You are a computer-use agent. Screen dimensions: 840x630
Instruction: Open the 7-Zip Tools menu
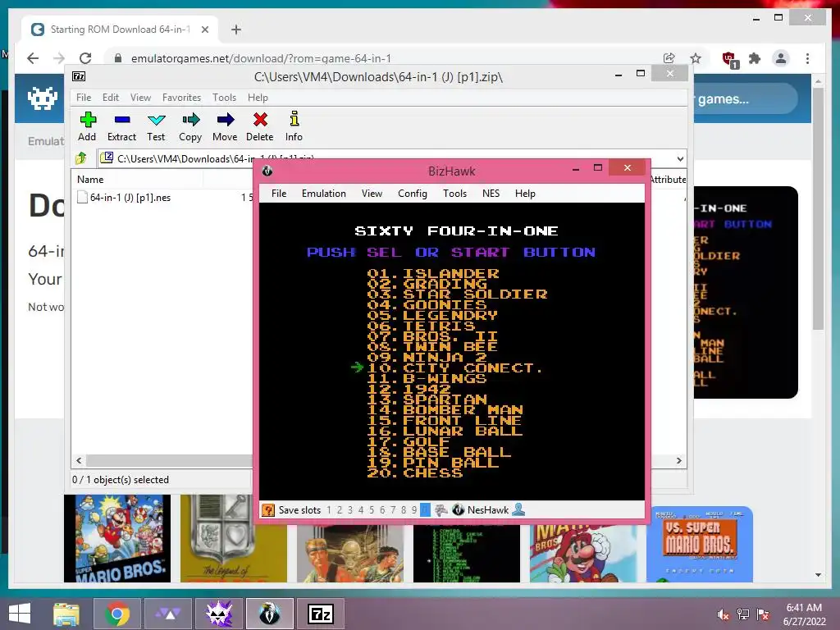(224, 98)
